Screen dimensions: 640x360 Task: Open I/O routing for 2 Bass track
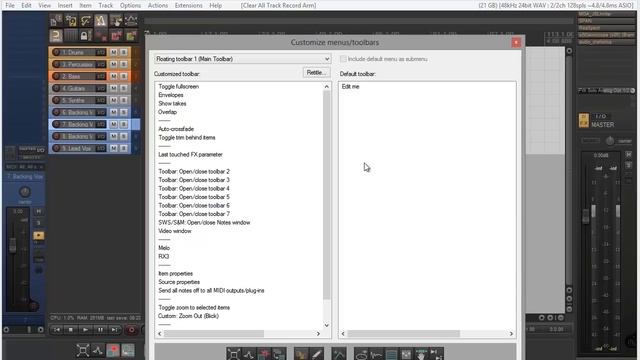point(100,76)
